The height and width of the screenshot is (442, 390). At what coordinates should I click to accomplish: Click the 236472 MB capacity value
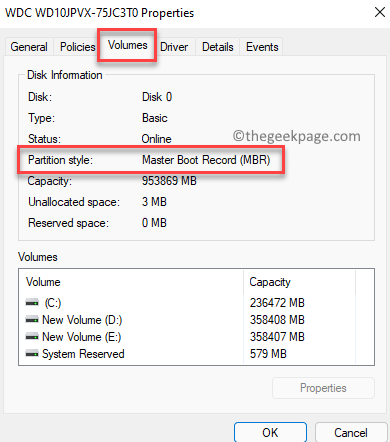277,303
